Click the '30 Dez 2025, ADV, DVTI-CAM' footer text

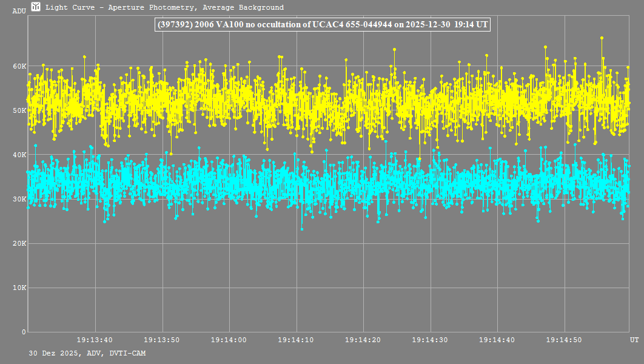(x=87, y=353)
